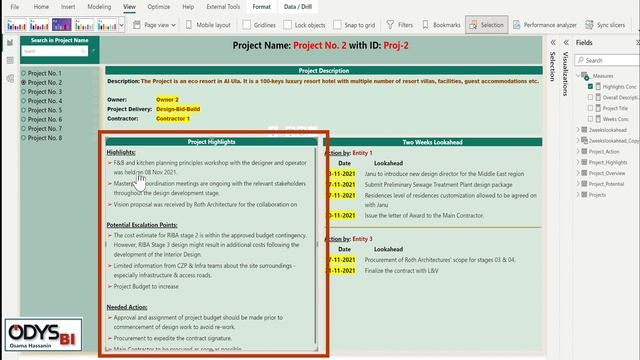This screenshot has width=640, height=360.
Task: Click the search magnifier icon in slicer
Action: click(x=83, y=51)
